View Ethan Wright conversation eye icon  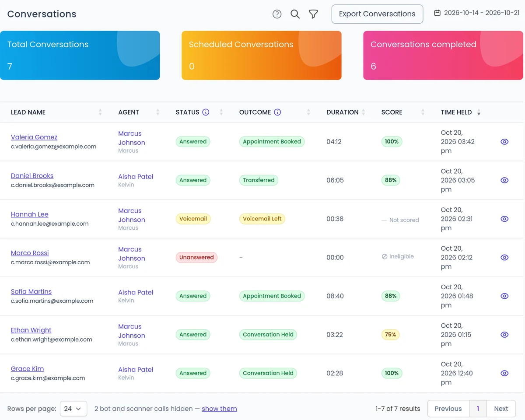pos(504,335)
